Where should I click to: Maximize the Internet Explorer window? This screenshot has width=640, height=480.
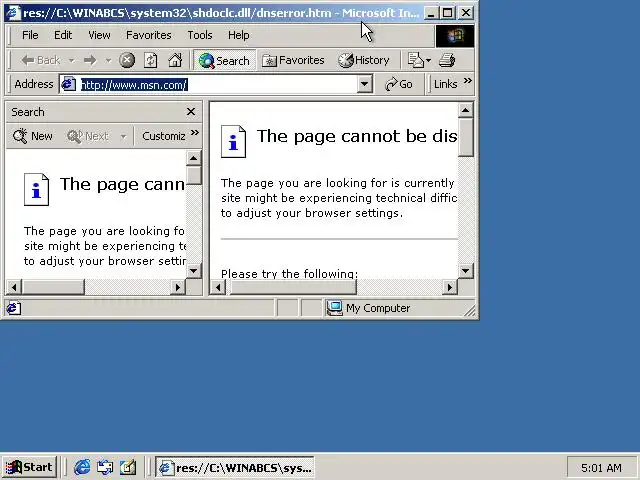[x=447, y=13]
